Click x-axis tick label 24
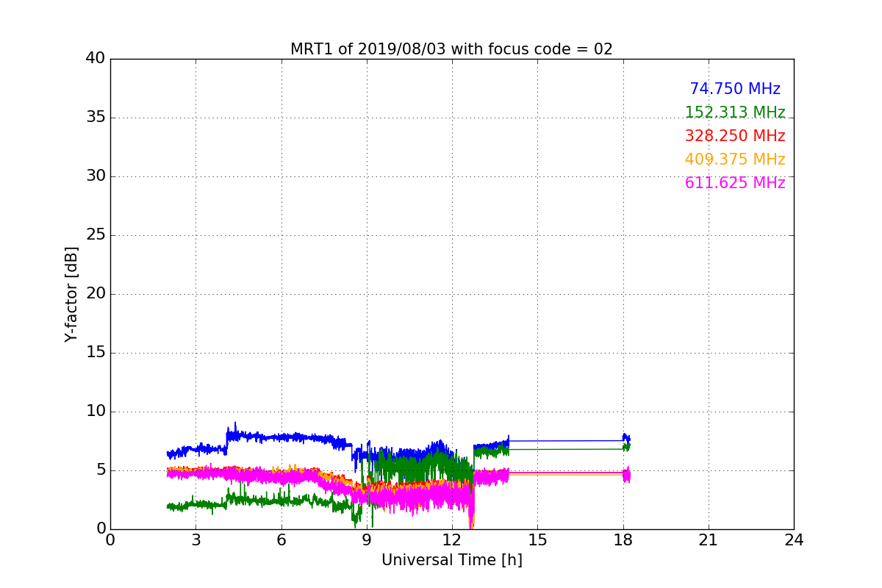The height and width of the screenshot is (588, 882). [794, 540]
